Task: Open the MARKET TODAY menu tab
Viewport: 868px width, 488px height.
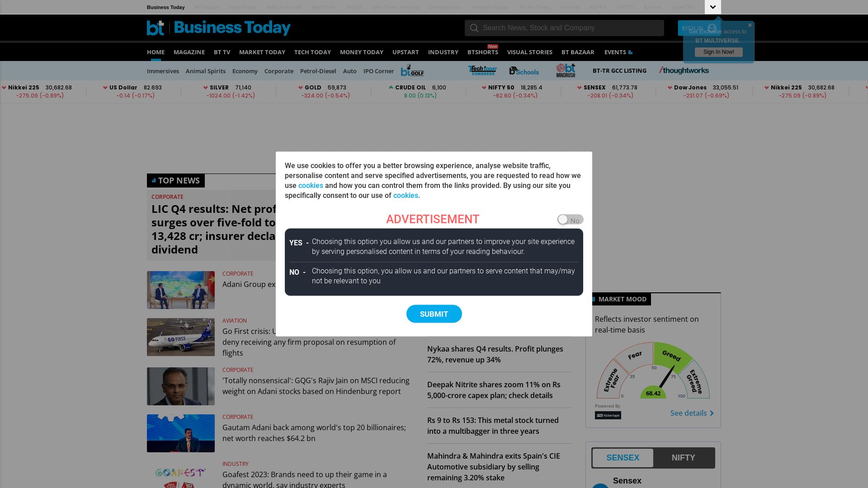Action: [262, 52]
